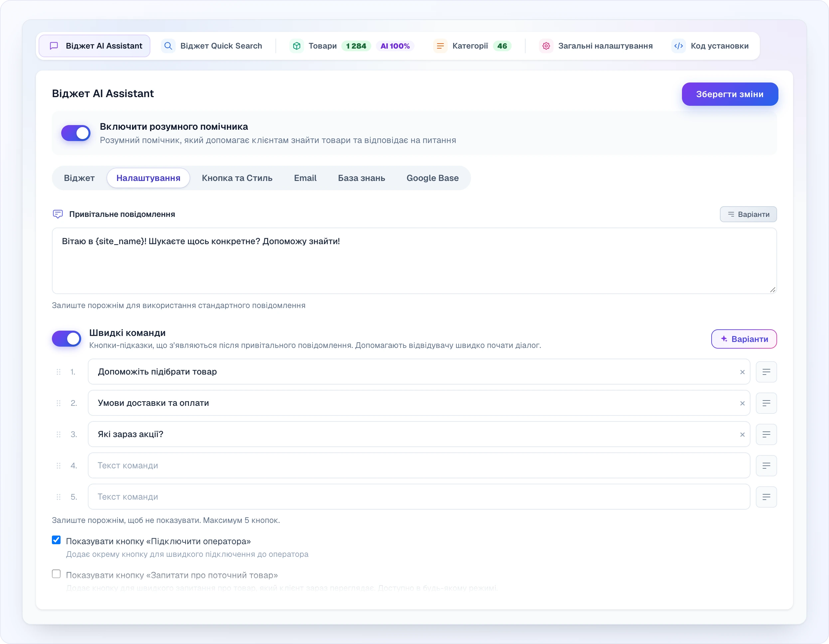Open options menu for command row 1

(766, 372)
